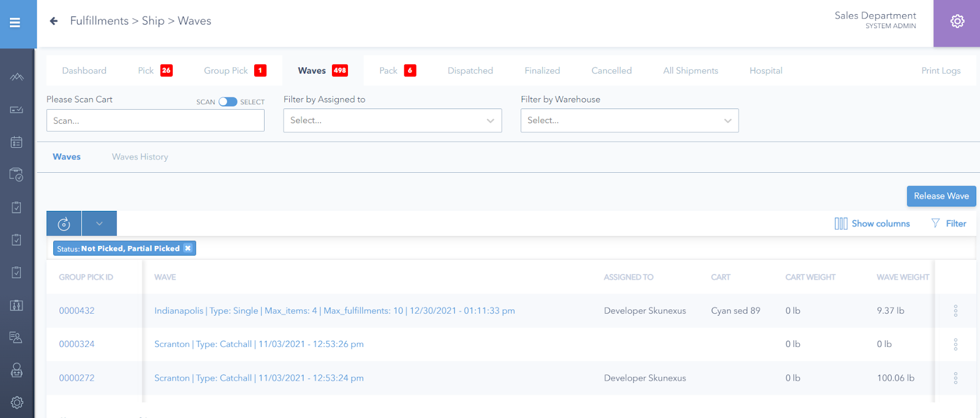Open group pick ID 0000324

coord(77,344)
